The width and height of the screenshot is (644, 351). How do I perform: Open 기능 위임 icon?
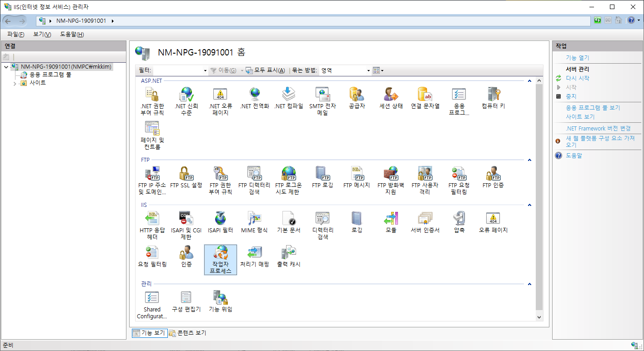(x=220, y=302)
